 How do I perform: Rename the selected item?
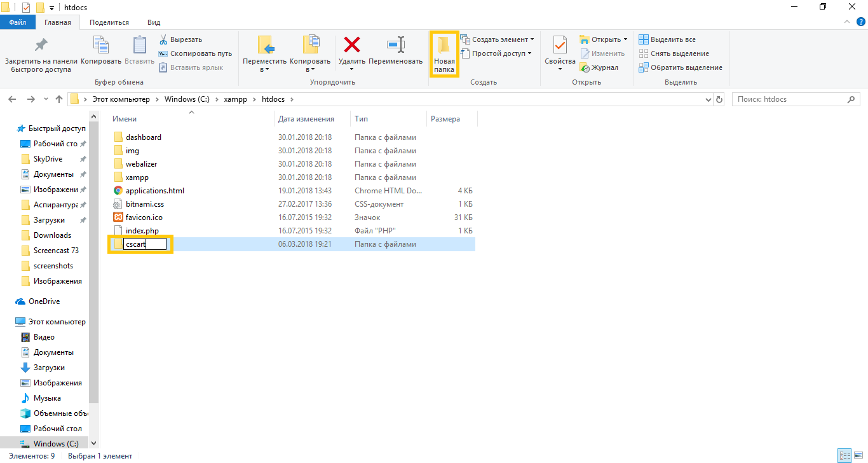tap(395, 51)
